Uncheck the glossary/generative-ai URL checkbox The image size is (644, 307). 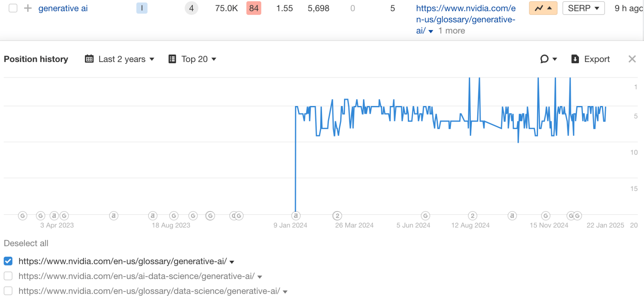[x=8, y=261]
